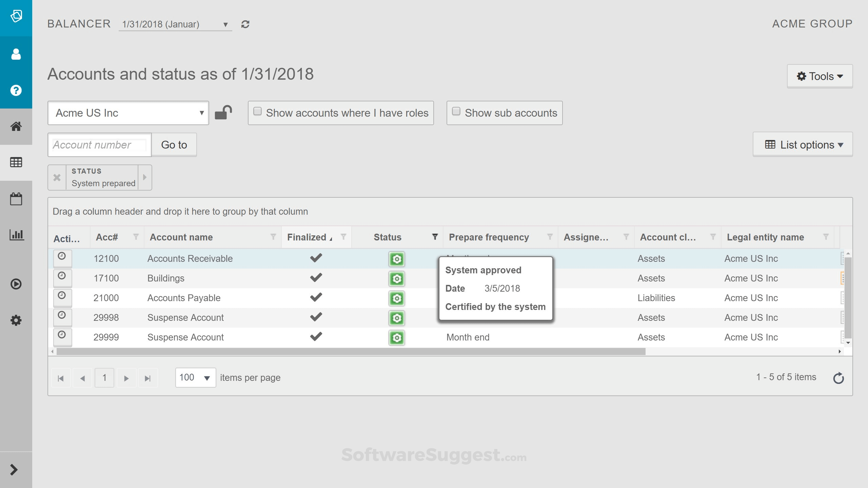Go to the home icon in sidebar
This screenshot has width=868, height=488.
tap(16, 126)
